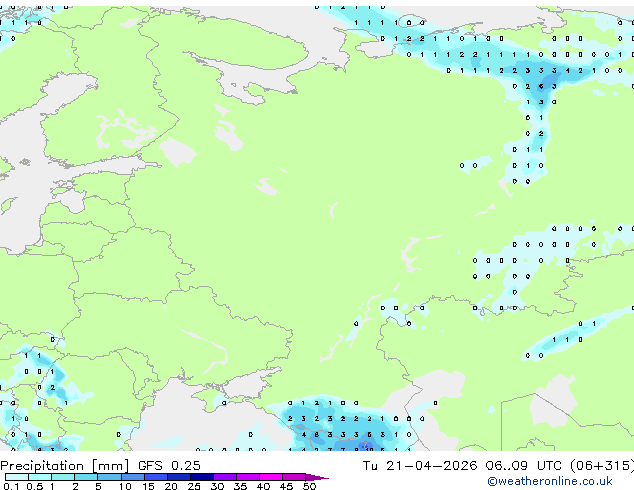Pick the legend swatch between 10 and 15
634x490 pixels.
(x=133, y=477)
